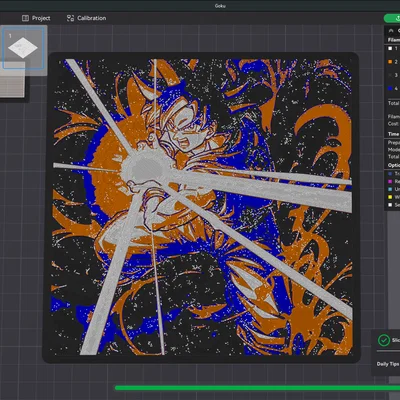
Task: Select the plate 1 thumbnail
Action: pyautogui.click(x=23, y=48)
